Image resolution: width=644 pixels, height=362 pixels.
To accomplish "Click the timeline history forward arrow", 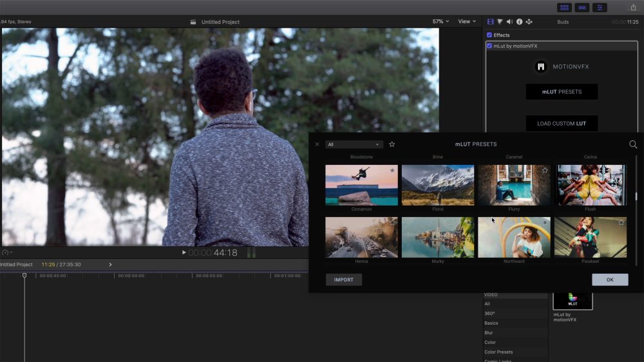I will (110, 265).
